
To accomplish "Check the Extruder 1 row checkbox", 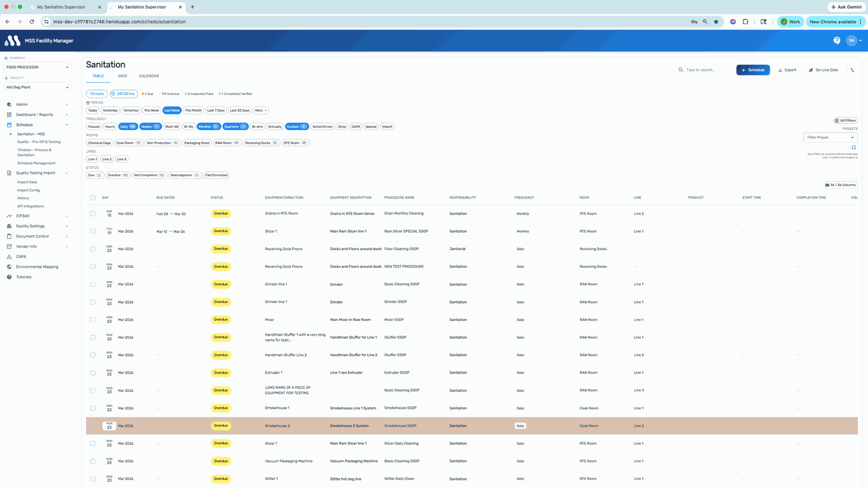I will (93, 373).
